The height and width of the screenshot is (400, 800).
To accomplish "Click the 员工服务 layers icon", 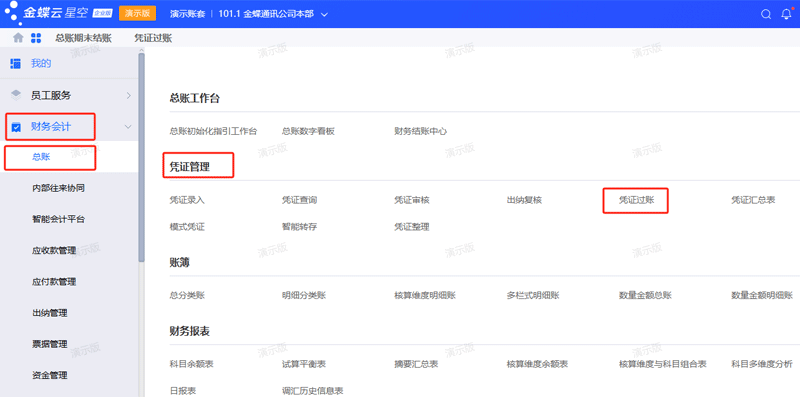I will (x=16, y=95).
